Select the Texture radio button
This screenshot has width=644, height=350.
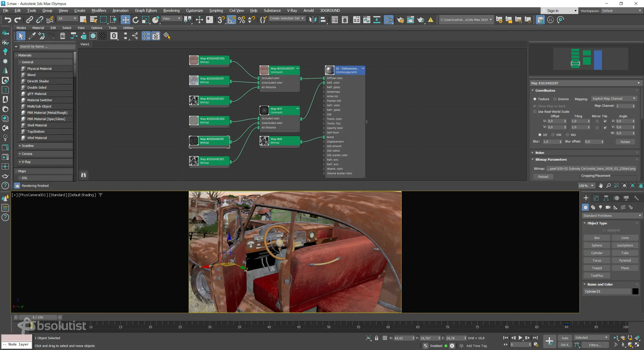(x=535, y=99)
